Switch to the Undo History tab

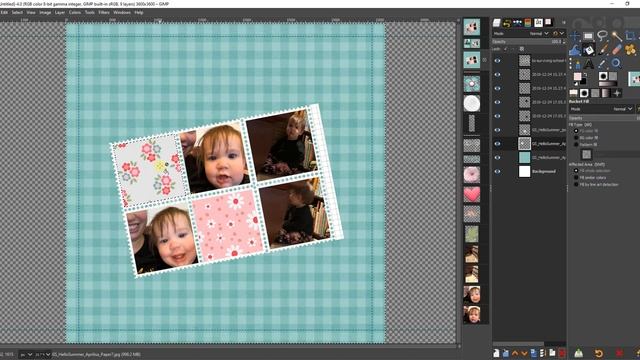(507, 23)
